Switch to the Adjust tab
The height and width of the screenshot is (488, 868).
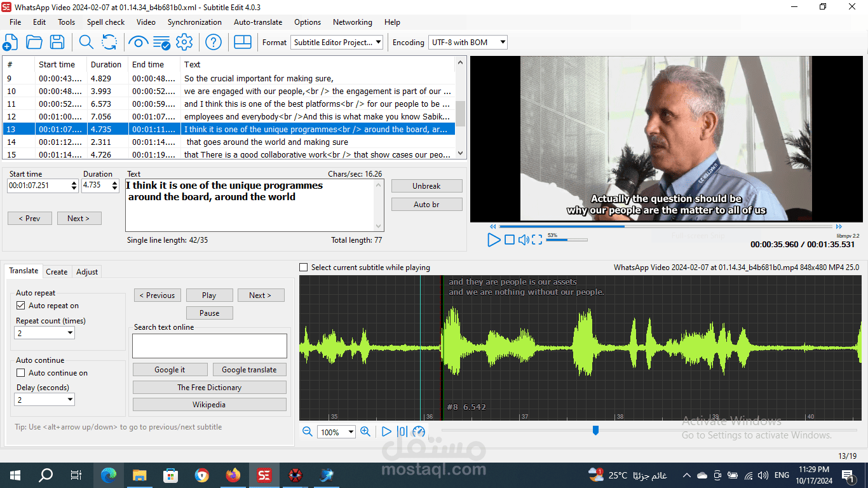point(87,271)
